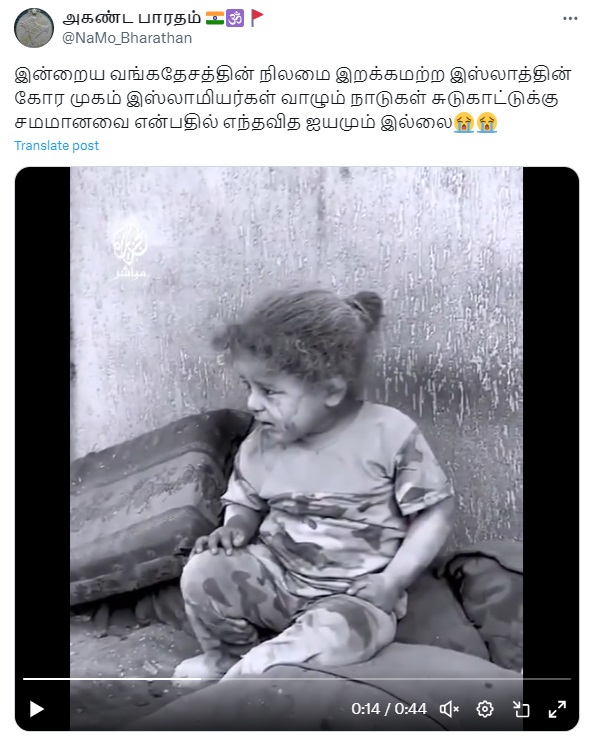Click the account display name in Tamil
This screenshot has width=591, height=748.
(132, 18)
